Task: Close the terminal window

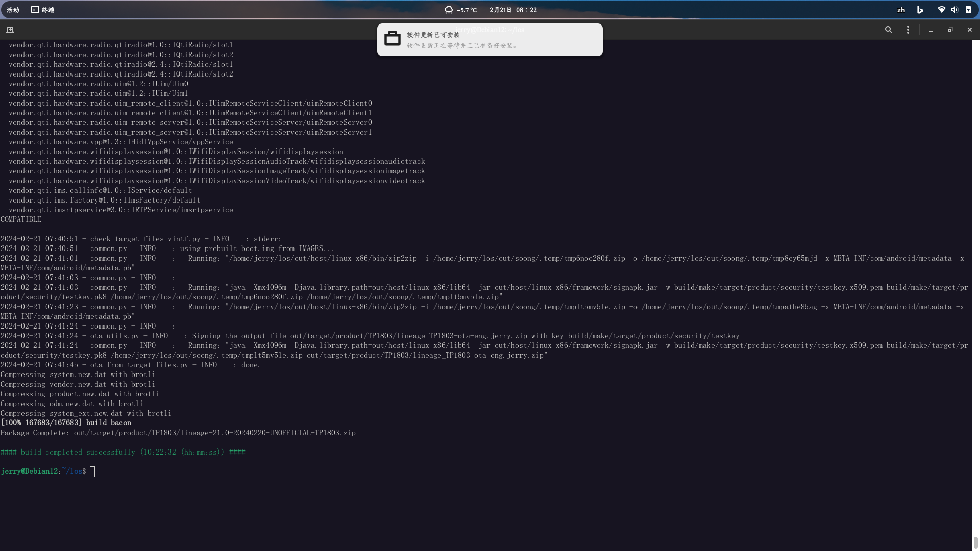Action: [x=969, y=30]
